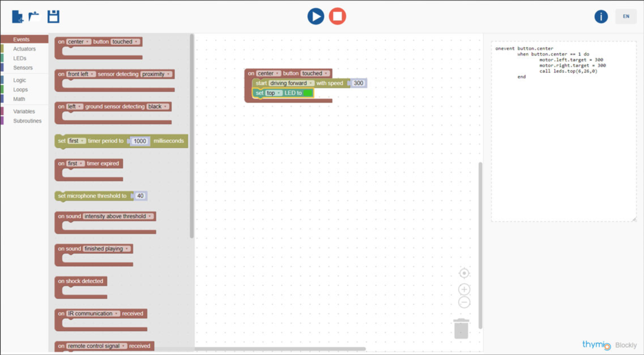This screenshot has height=355, width=644.
Task: Click the green LED color swatch
Action: [308, 93]
